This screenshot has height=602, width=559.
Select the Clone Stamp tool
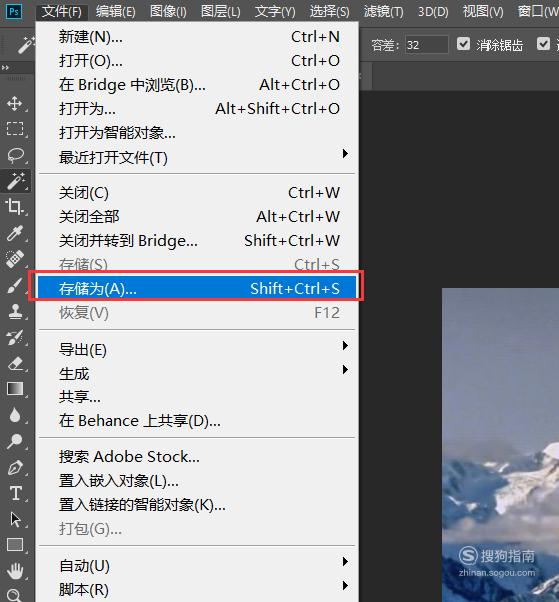pos(15,312)
